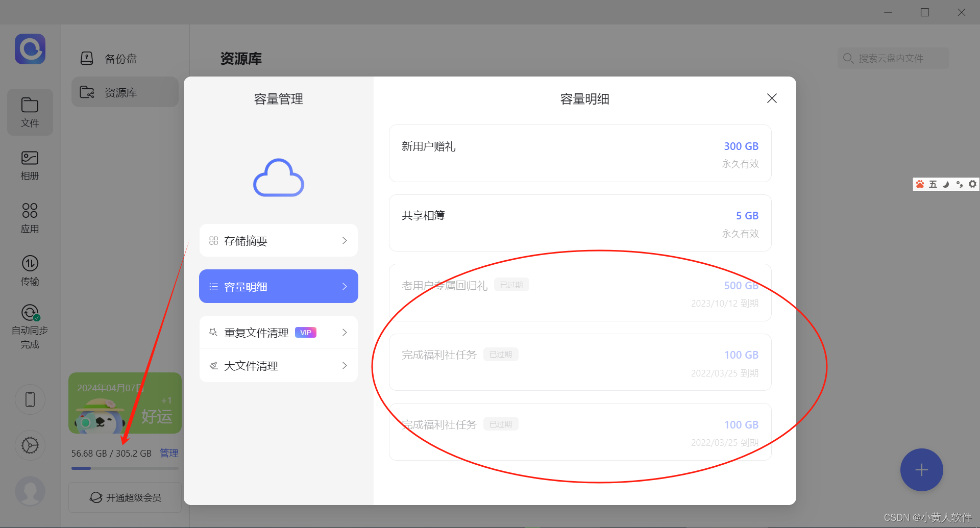Click the chevron on 存储摘要 row
Viewport: 980px width, 528px height.
[345, 240]
